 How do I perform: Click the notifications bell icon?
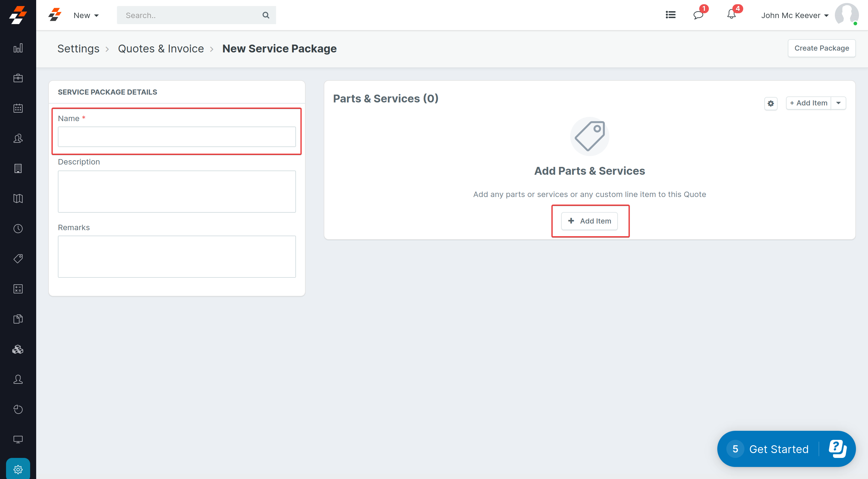point(731,15)
